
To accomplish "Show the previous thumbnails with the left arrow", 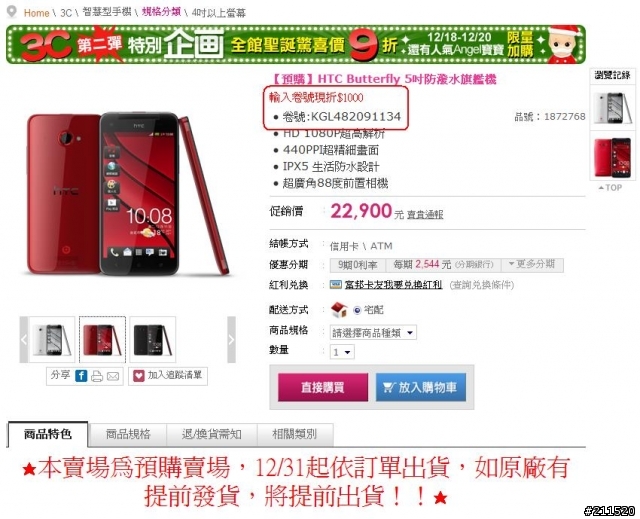I will pyautogui.click(x=24, y=339).
